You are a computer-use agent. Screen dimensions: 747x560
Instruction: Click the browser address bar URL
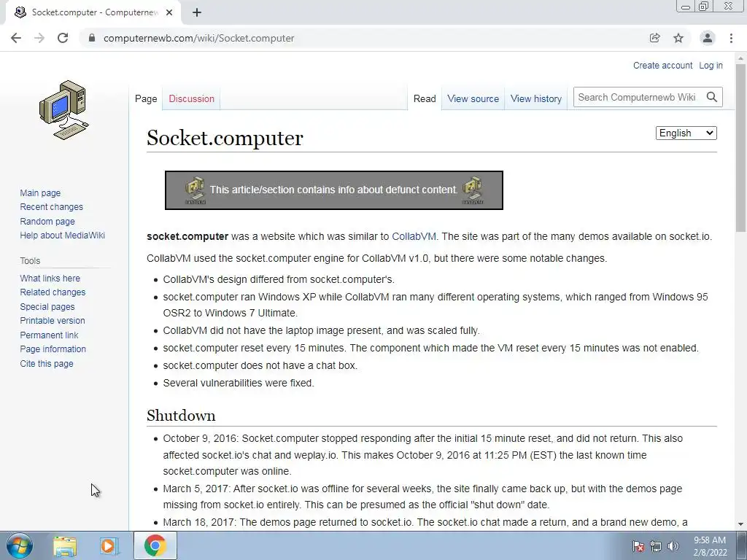(198, 38)
